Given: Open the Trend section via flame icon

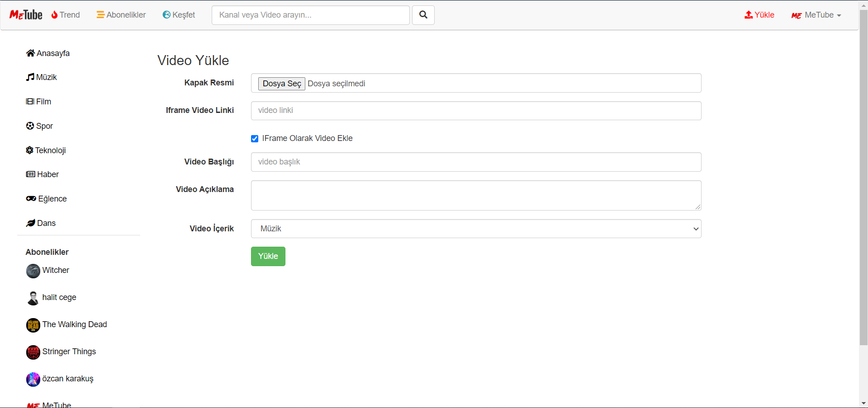Looking at the screenshot, I should 54,14.
